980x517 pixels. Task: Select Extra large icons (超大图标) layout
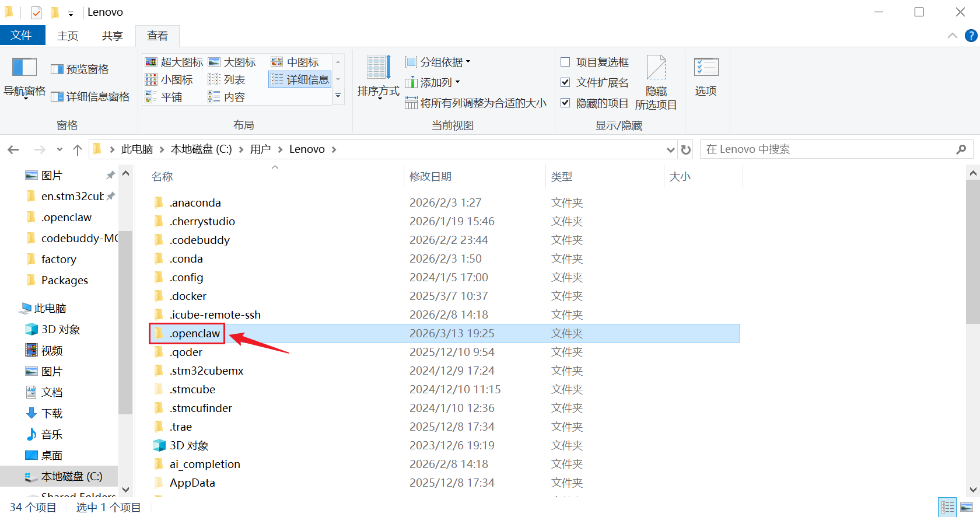(x=174, y=62)
